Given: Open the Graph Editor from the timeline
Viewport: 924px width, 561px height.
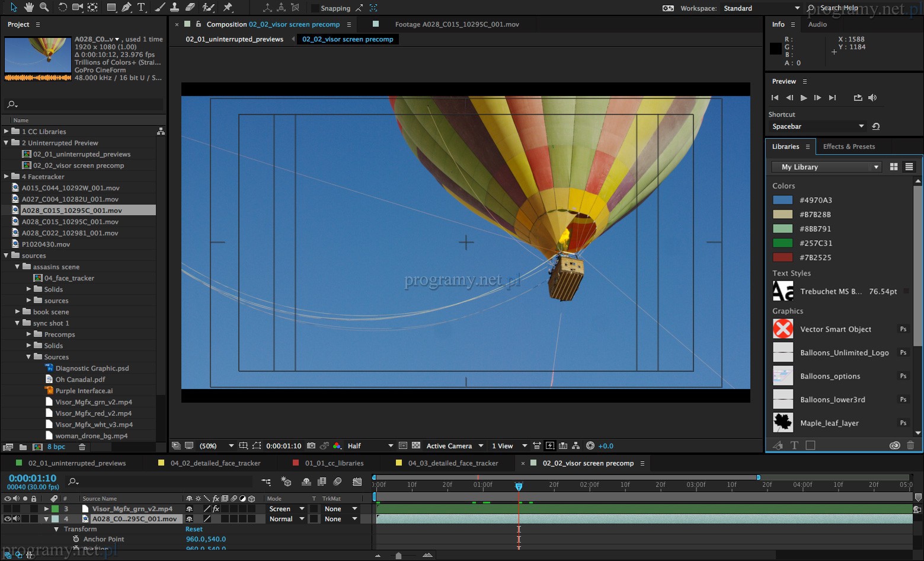Looking at the screenshot, I should pos(357,482).
